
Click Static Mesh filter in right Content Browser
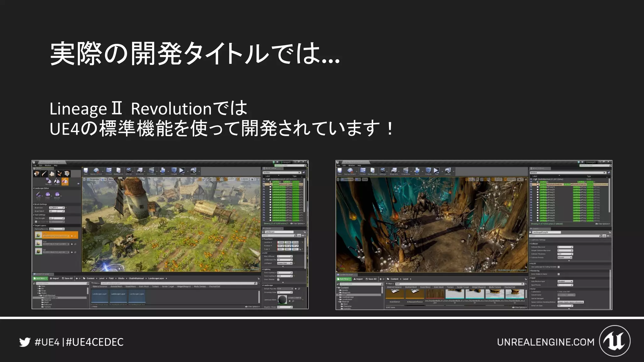(439, 287)
